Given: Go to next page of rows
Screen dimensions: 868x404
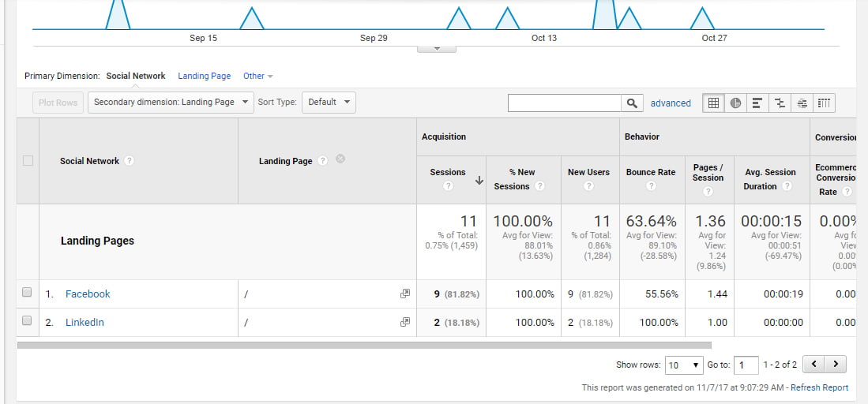Looking at the screenshot, I should (x=836, y=365).
